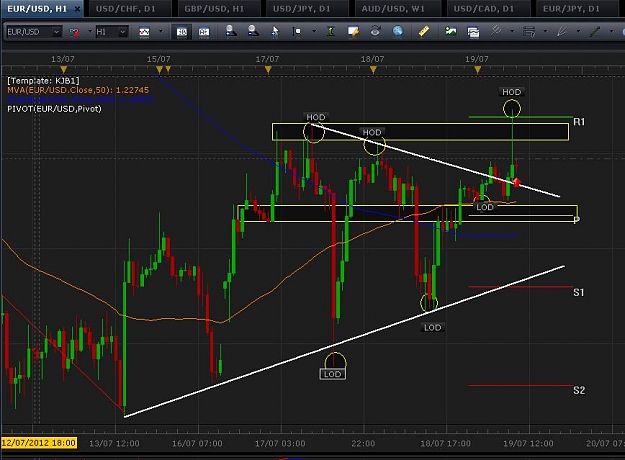Close the EUR/USD, H1 tab
The image size is (625, 460).
click(x=77, y=9)
